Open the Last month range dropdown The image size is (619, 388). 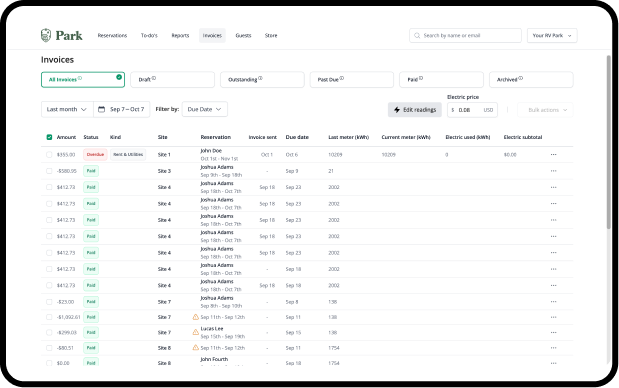point(67,109)
